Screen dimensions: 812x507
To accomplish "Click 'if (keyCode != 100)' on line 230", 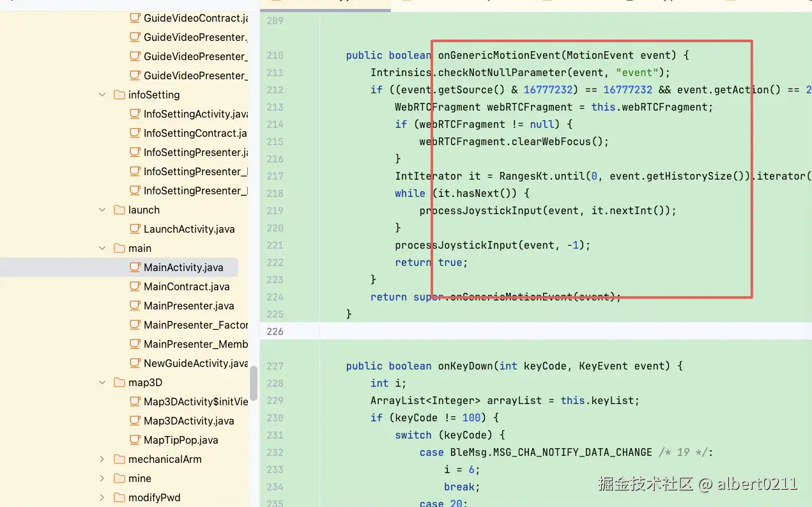I will click(434, 417).
